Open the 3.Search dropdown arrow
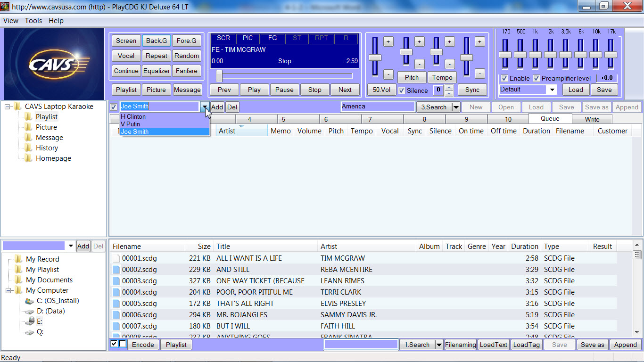Image resolution: width=644 pixels, height=362 pixels. [x=456, y=107]
